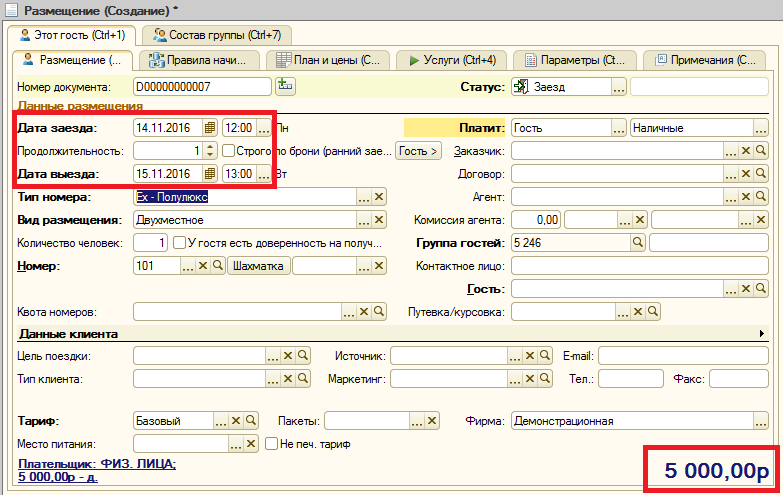Open calendar for Дата выезда
The height and width of the screenshot is (495, 783).
pyautogui.click(x=210, y=174)
